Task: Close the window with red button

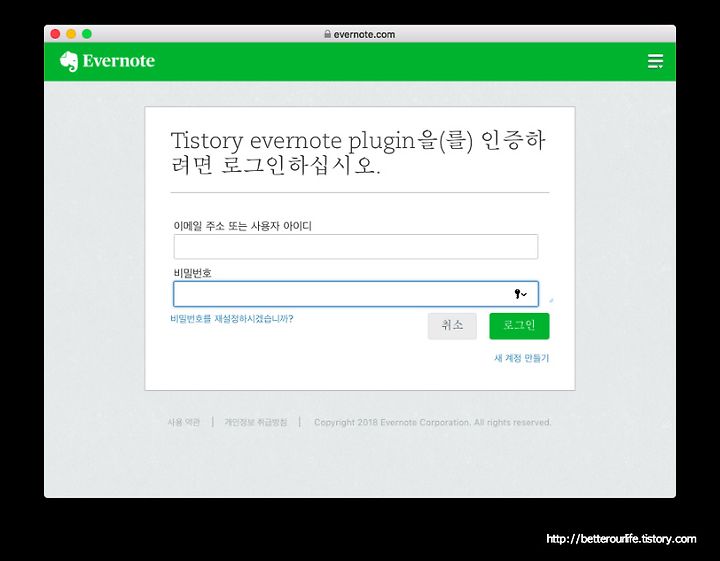Action: click(x=56, y=34)
